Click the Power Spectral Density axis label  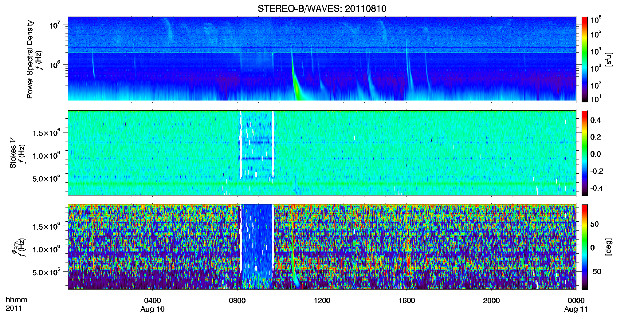pyautogui.click(x=30, y=59)
